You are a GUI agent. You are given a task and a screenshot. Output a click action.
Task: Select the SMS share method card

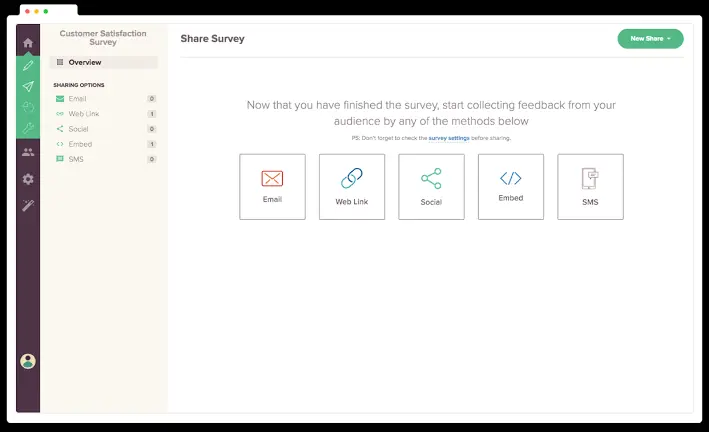coord(591,187)
